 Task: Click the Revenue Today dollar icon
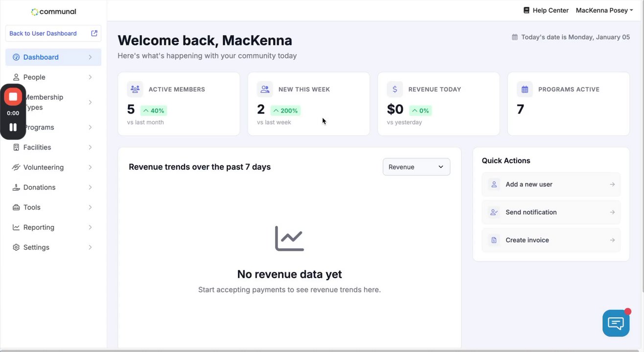[x=395, y=89]
